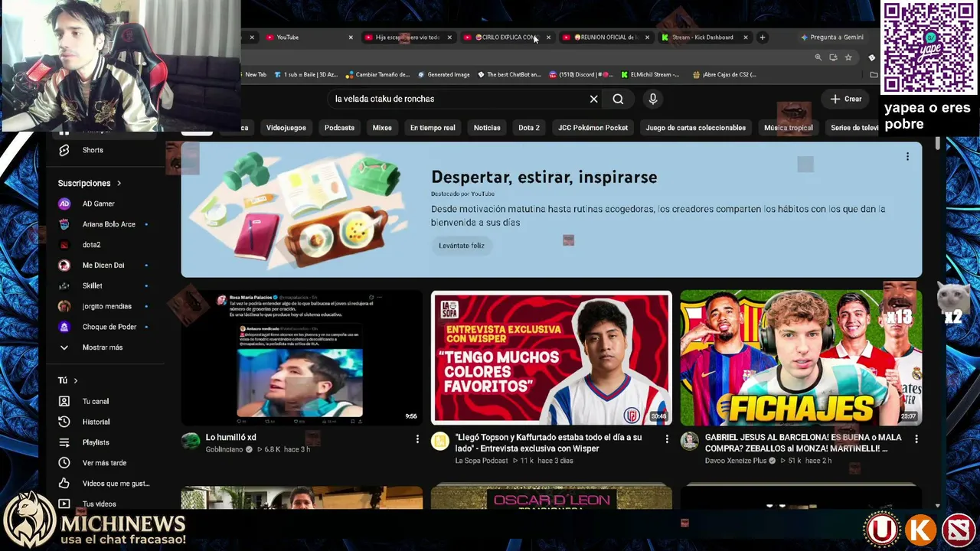Screen dimensions: 980x551
Task: Open 'GABRIEL JESUS AL BARCELONA' video title
Action: pyautogui.click(x=803, y=443)
